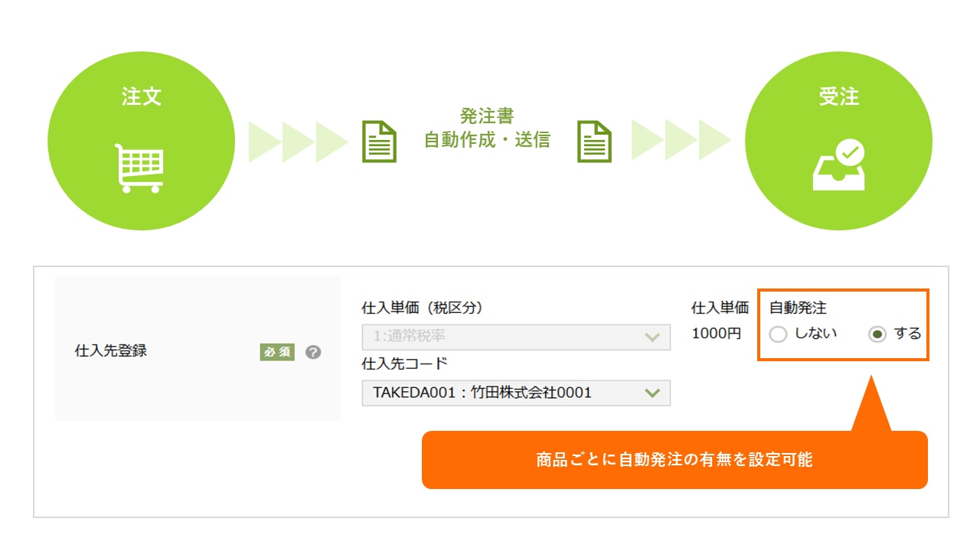This screenshot has width=980, height=551.
Task: Click the 受注 heading in green circle
Action: point(838,96)
